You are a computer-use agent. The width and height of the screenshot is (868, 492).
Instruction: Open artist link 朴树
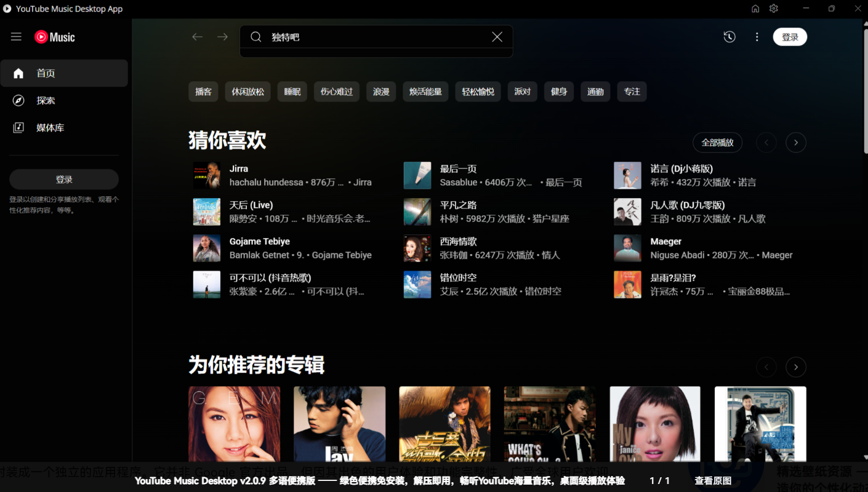point(449,219)
